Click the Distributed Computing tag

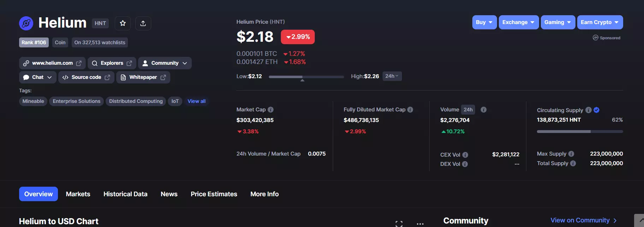click(136, 101)
